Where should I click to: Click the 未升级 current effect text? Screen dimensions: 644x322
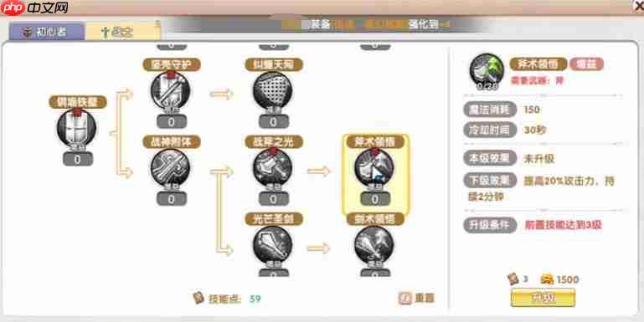point(538,159)
